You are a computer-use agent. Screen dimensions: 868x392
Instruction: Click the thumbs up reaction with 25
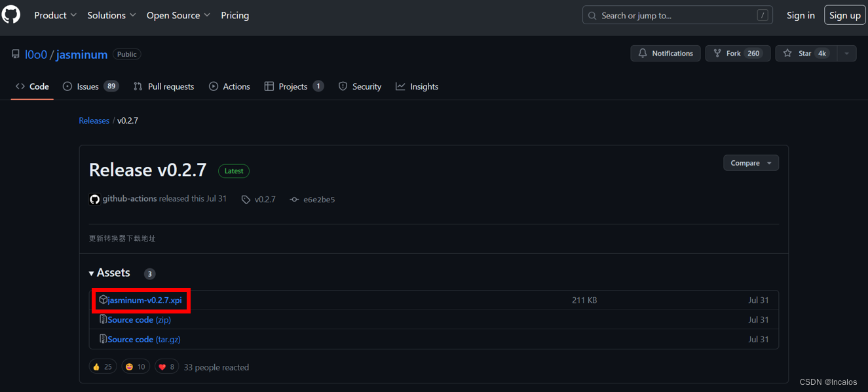[x=102, y=366]
